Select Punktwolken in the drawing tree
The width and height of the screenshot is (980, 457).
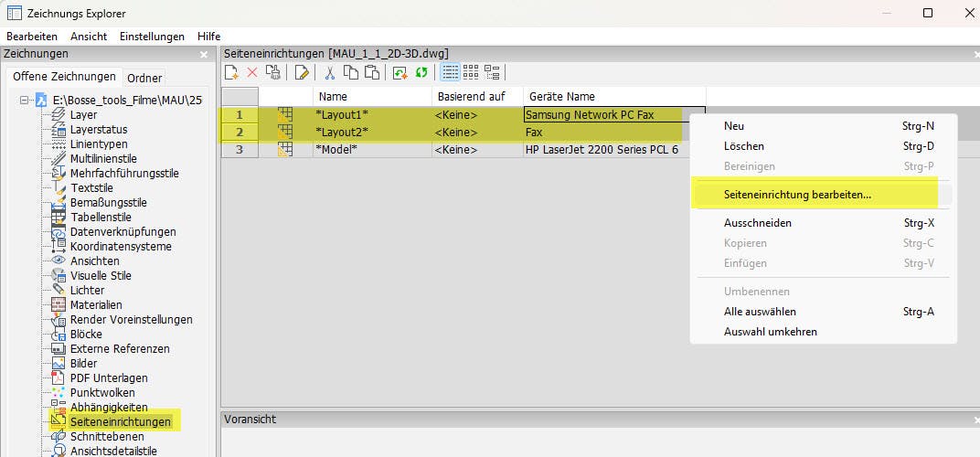click(102, 393)
